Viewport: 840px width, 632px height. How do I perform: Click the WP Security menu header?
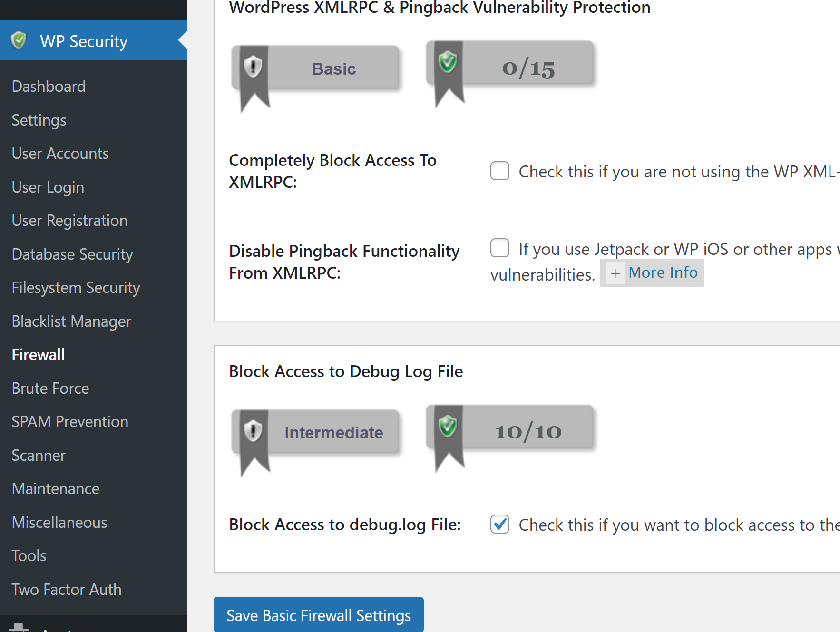(x=84, y=41)
